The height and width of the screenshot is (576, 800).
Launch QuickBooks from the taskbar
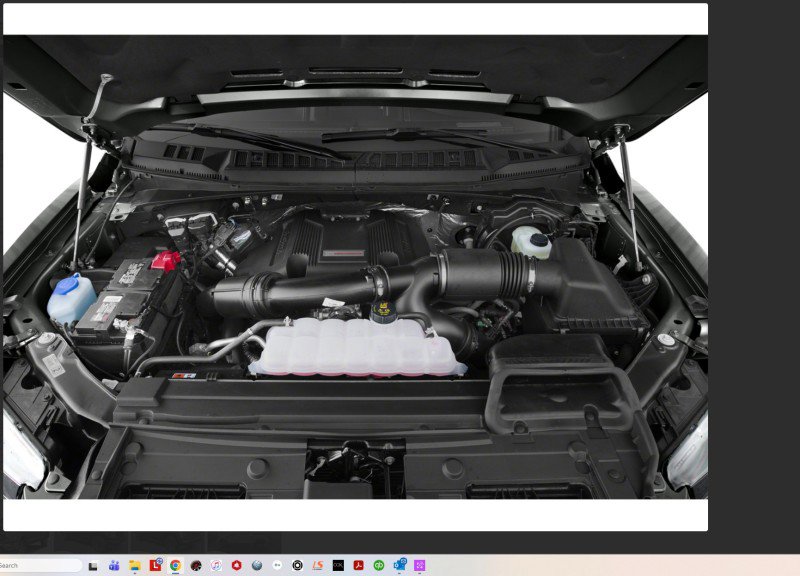[378, 565]
